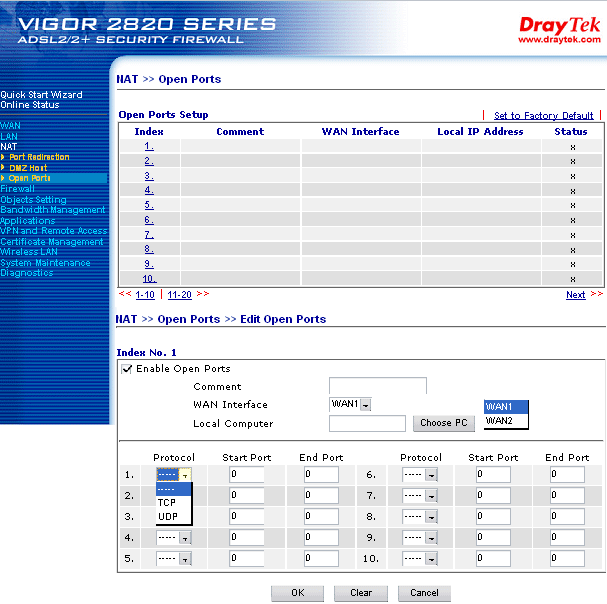Select Open Ports submenu item
Image resolution: width=607 pixels, height=604 pixels.
coord(29,178)
